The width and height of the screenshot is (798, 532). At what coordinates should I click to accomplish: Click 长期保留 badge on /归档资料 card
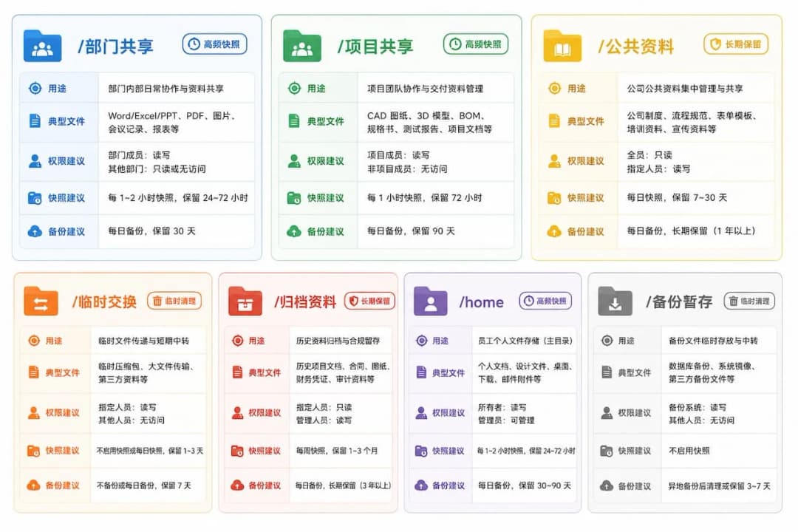tap(370, 301)
